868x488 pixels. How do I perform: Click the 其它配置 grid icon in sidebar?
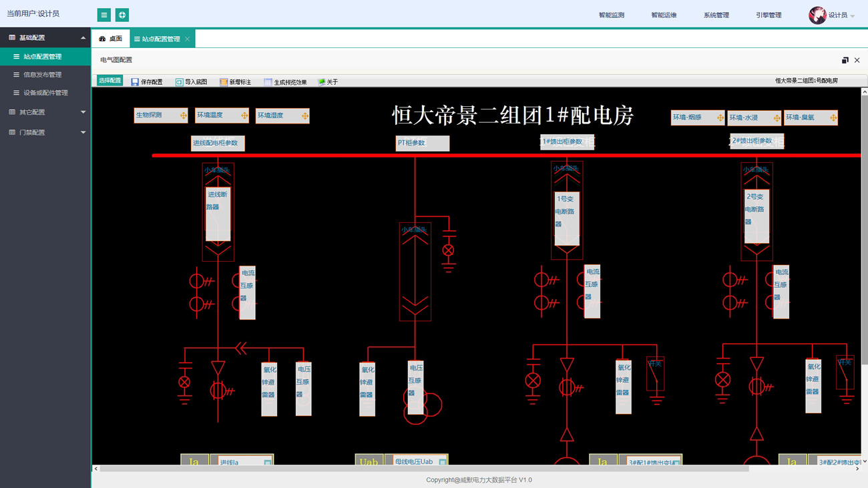click(12, 112)
